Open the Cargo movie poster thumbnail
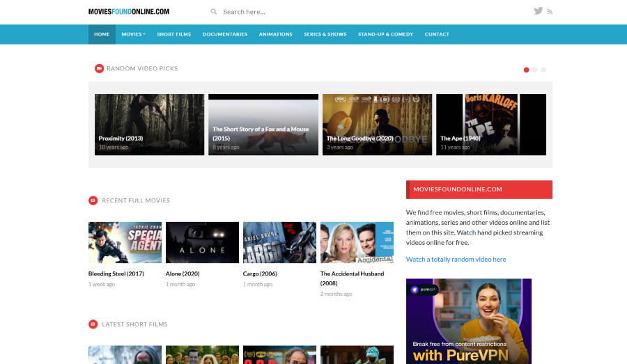Image resolution: width=627 pixels, height=364 pixels. 279,242
